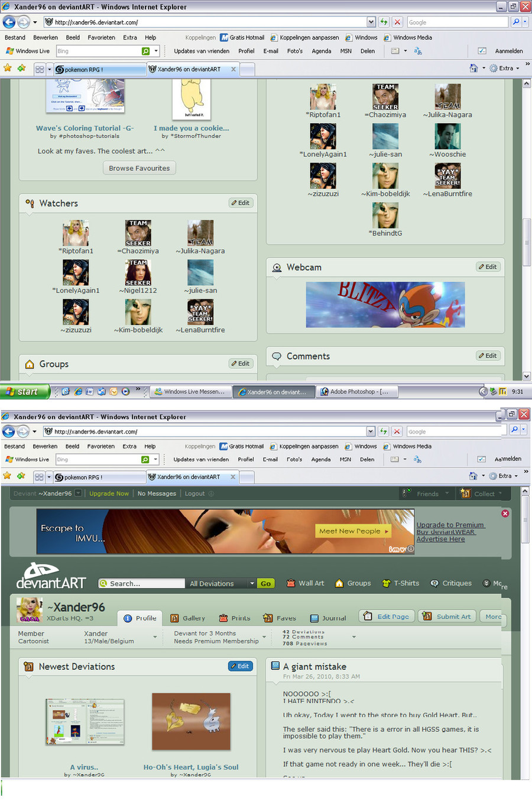532x807 pixels.
Task: Close the Xander96 on deviantART tab in the upper window
Action: (233, 69)
